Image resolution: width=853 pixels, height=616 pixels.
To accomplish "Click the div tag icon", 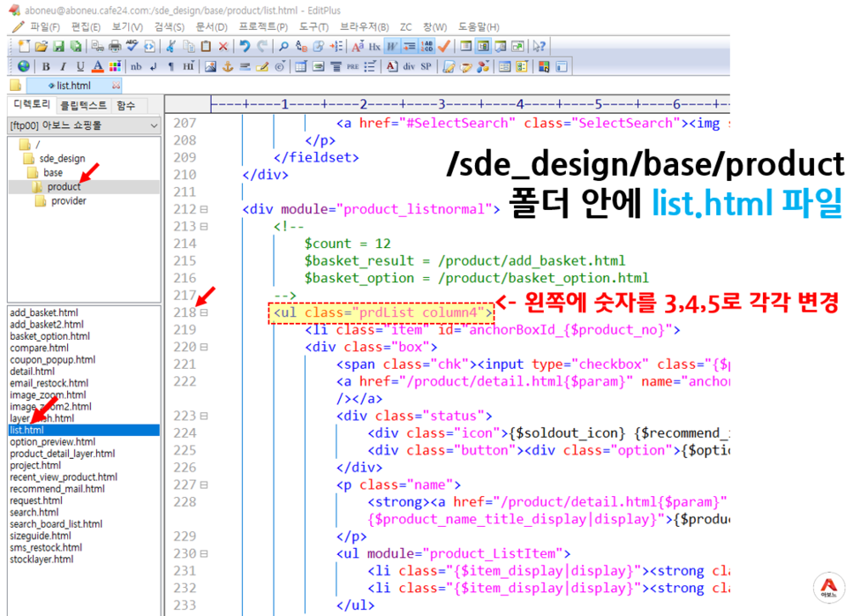I will coord(409,66).
